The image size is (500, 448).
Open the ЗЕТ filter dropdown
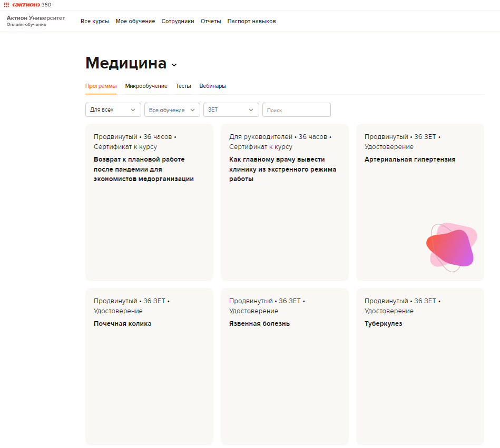[x=231, y=109]
